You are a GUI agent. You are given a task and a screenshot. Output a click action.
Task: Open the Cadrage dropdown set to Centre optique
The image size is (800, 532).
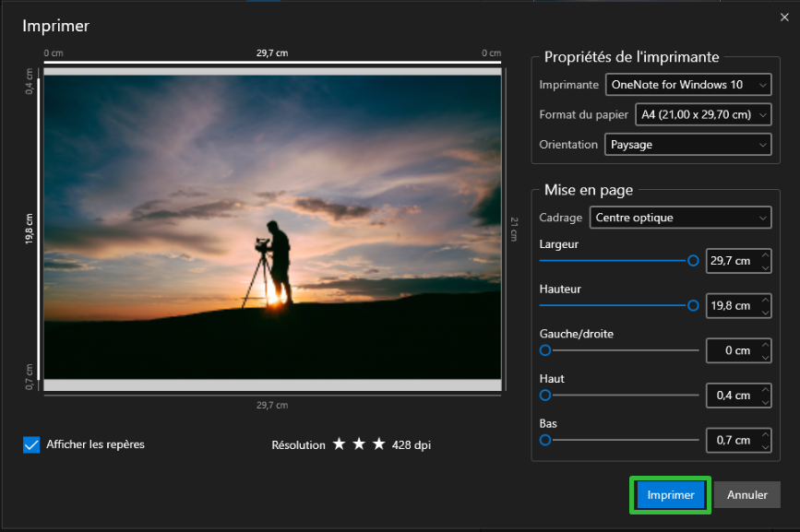[x=680, y=218]
